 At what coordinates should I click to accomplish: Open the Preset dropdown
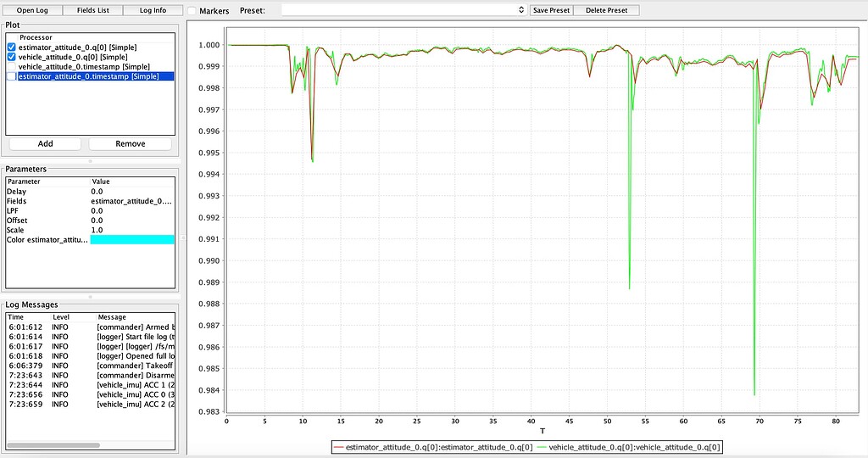pyautogui.click(x=403, y=10)
